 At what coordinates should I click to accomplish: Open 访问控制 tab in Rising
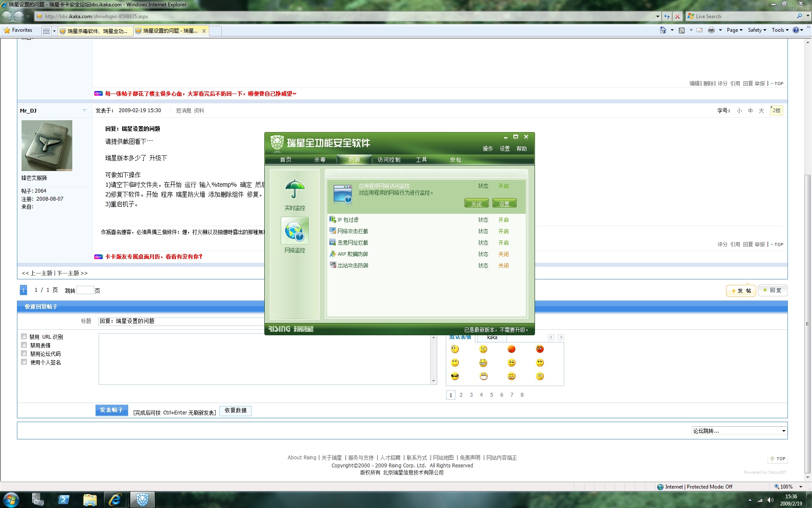[389, 160]
